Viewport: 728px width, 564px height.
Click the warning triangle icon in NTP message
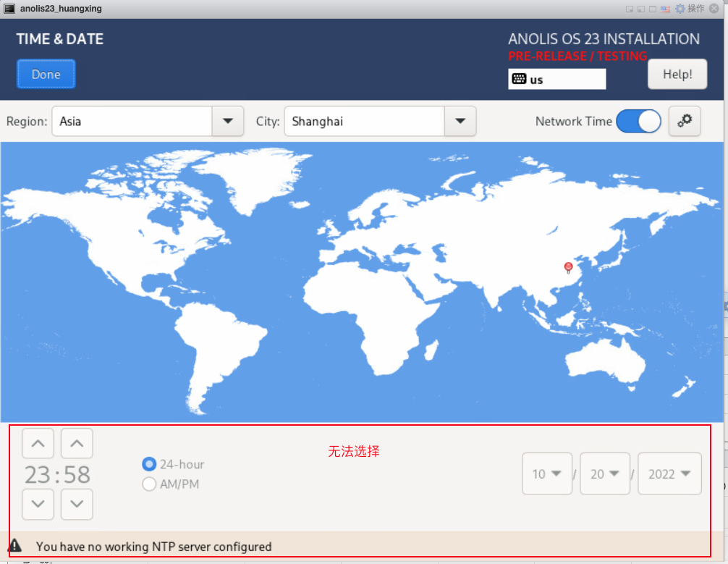[x=14, y=546]
